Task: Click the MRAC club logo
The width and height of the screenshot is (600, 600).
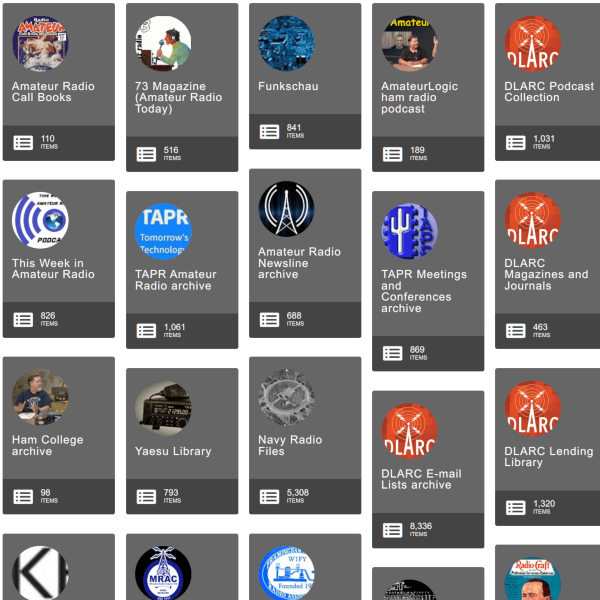Action: (x=164, y=574)
